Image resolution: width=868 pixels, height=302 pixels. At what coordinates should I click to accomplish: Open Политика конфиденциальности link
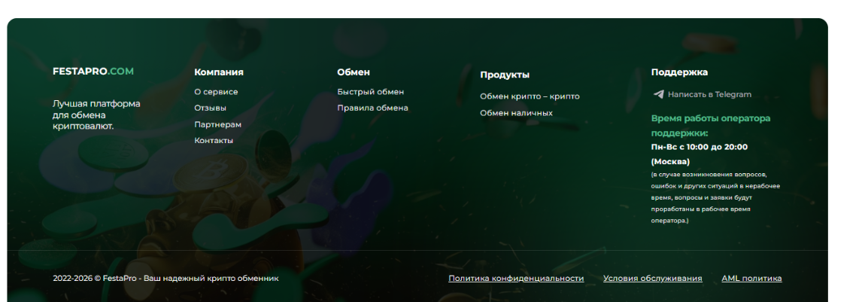(x=516, y=279)
